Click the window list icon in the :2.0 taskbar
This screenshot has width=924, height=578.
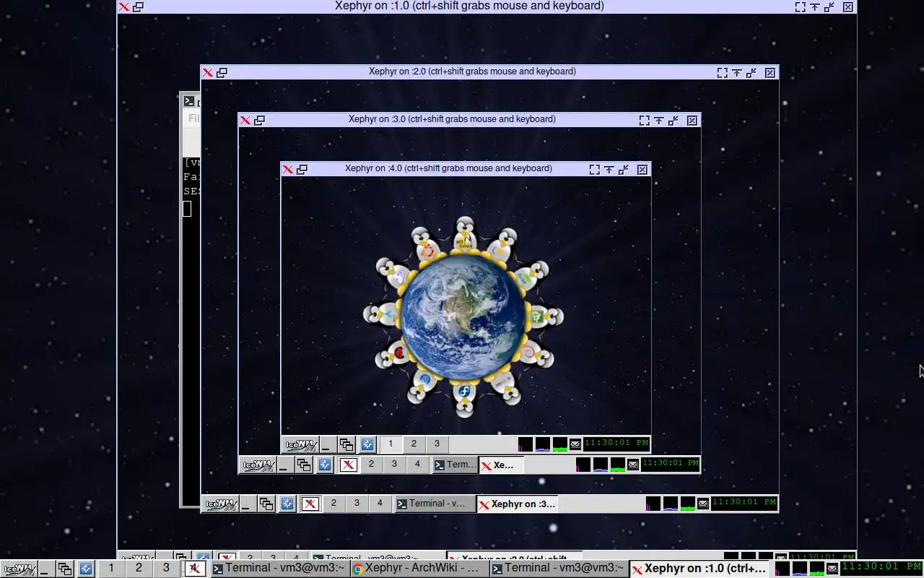tap(266, 504)
